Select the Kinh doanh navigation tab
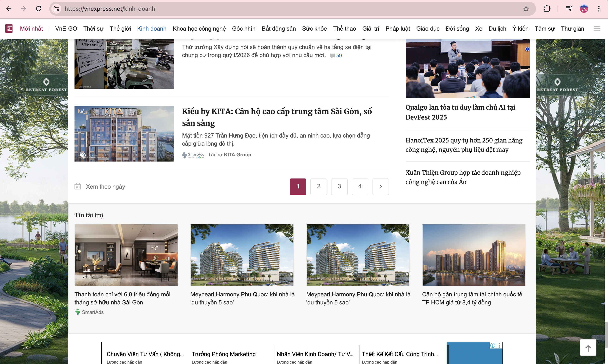 (x=152, y=29)
